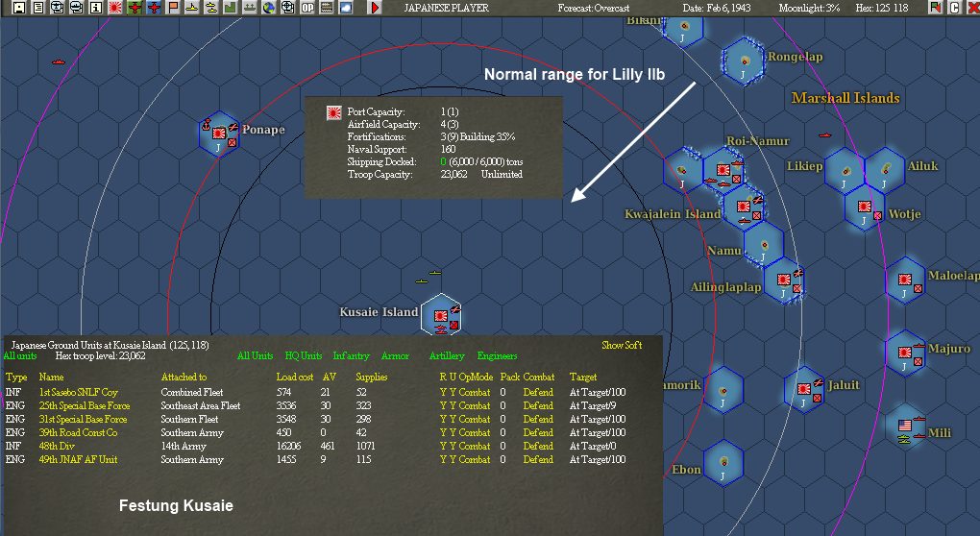This screenshot has width=980, height=536.
Task: Select the Ebon island hex
Action: coord(723,462)
